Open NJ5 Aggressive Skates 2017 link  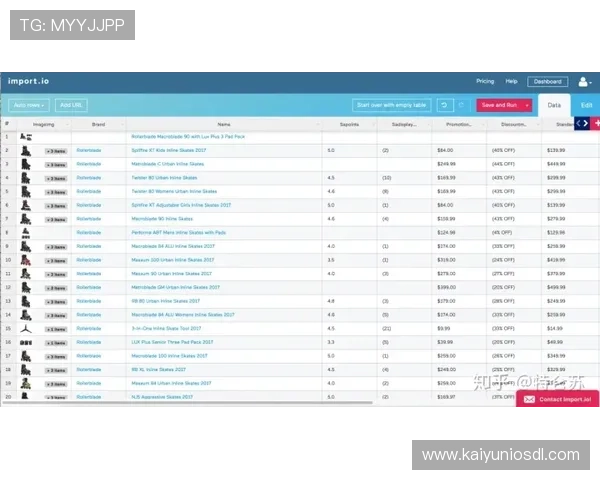click(x=162, y=397)
